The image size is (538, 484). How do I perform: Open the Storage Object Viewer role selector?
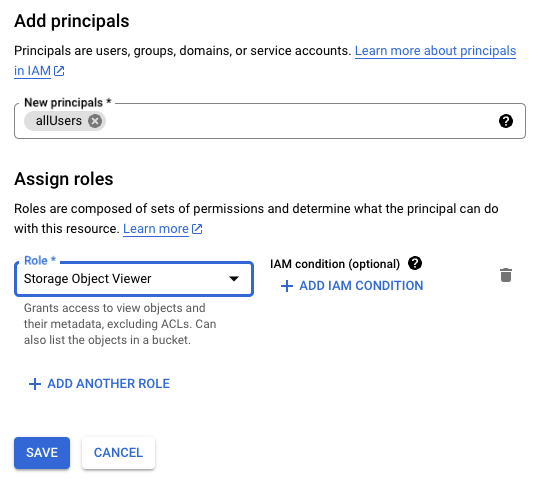click(x=134, y=279)
